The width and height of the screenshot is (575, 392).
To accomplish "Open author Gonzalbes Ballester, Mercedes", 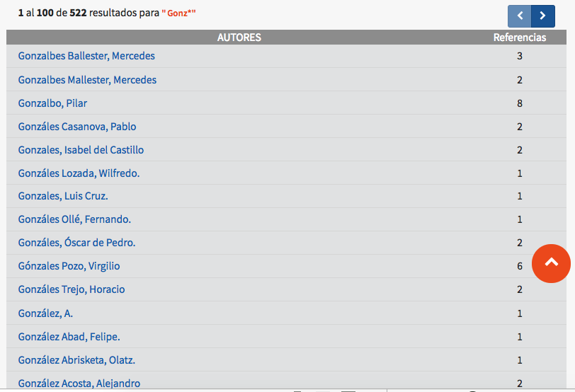I will coord(86,56).
